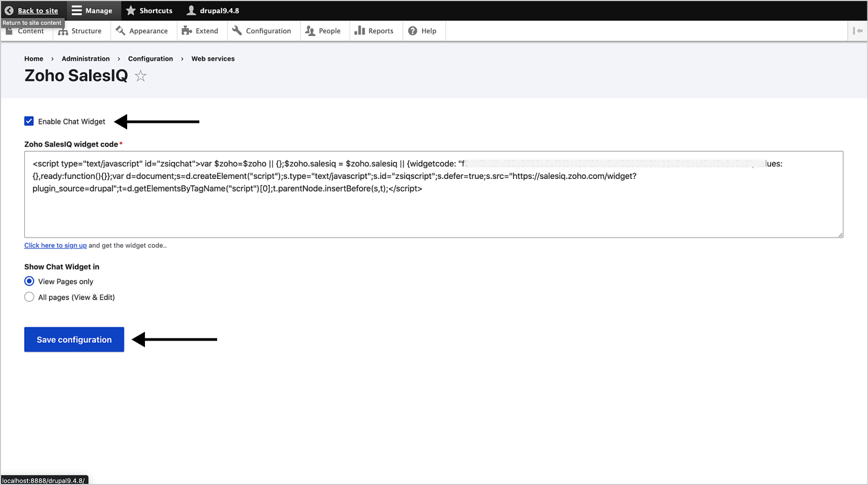Click the Reports bar chart icon
The height and width of the screenshot is (485, 868).
[x=359, y=31]
